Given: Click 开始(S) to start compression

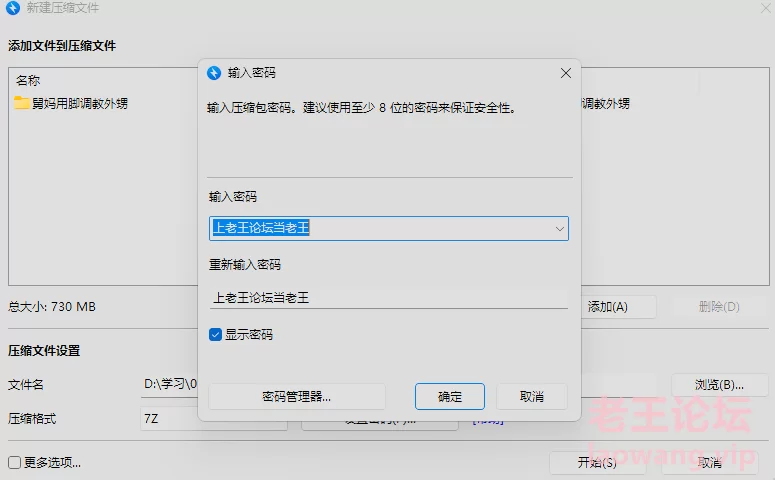Looking at the screenshot, I should (597, 462).
